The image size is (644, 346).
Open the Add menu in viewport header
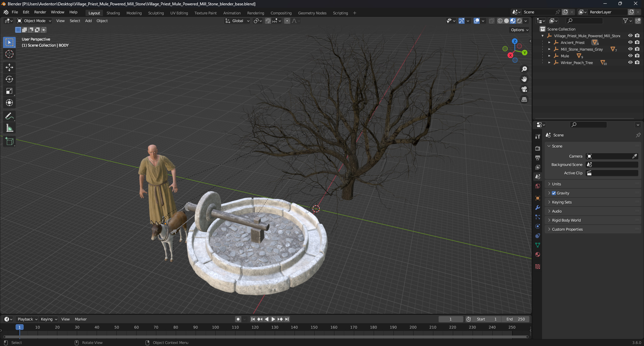tap(88, 21)
